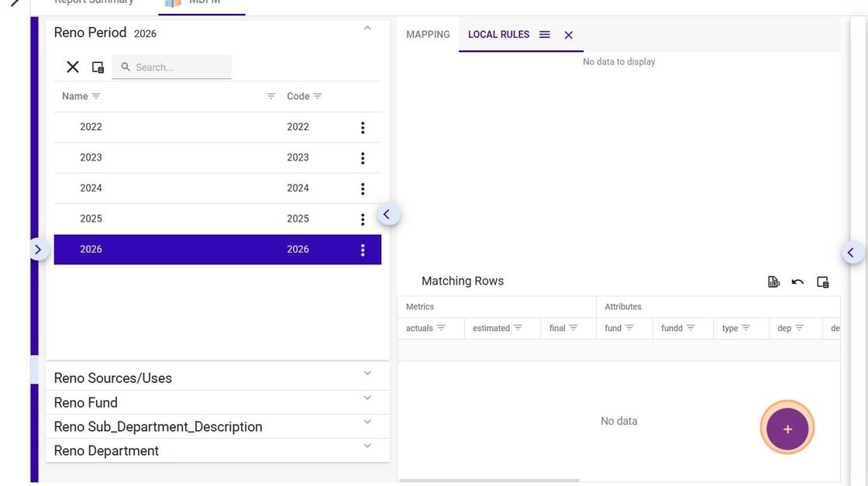Click the undo icon in Matching Rows
This screenshot has height=486, width=868.
tap(797, 282)
